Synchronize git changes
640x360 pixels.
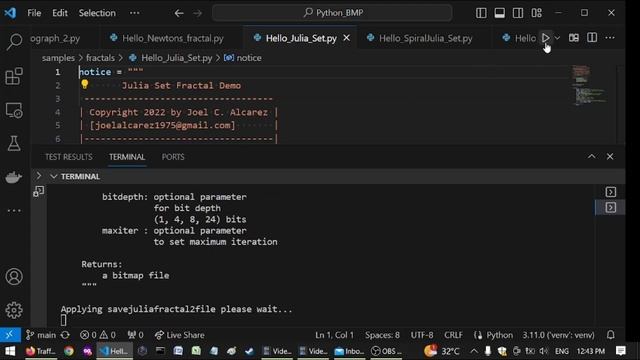point(65,335)
